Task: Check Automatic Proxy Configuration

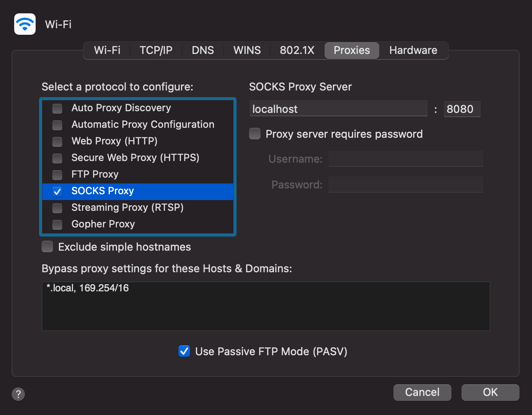Action: coord(57,125)
